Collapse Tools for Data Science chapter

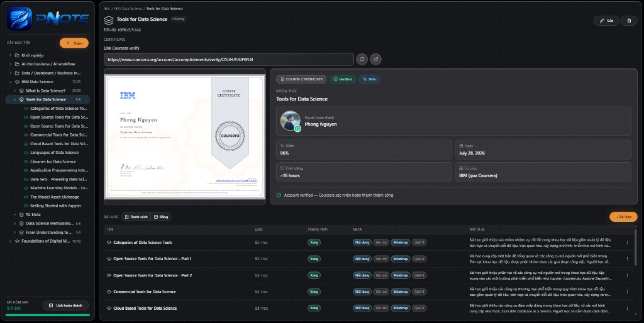pos(15,99)
